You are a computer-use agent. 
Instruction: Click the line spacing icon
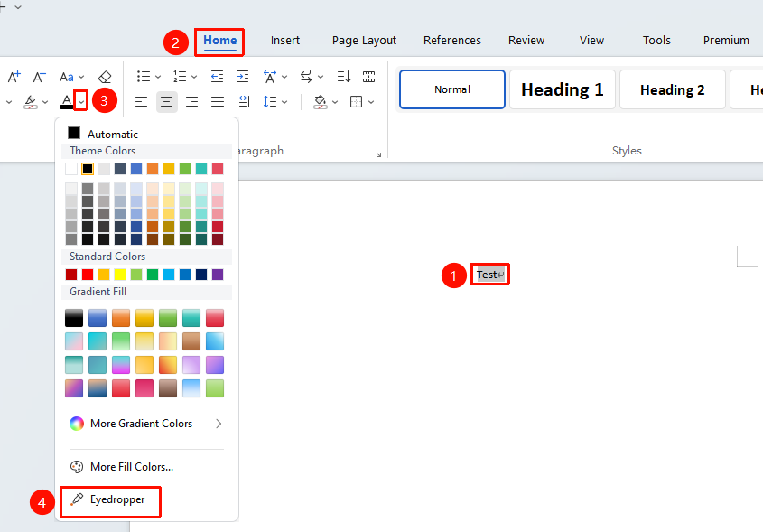270,102
